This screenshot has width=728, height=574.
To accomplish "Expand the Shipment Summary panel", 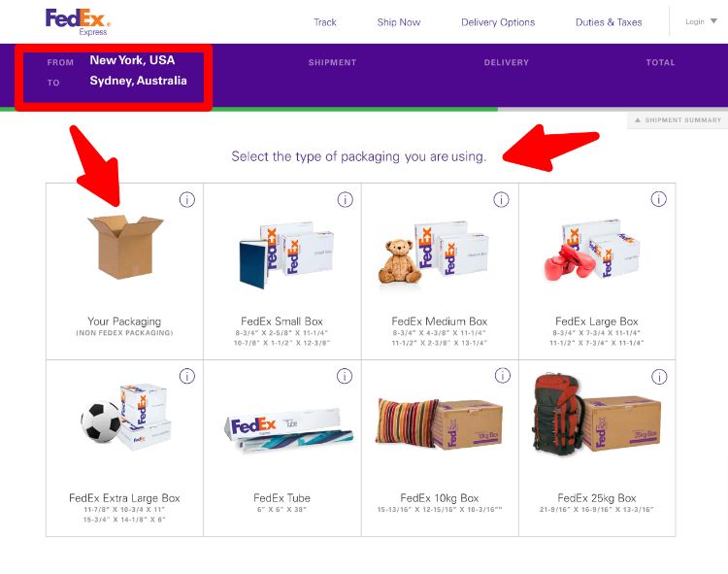I will tap(678, 120).
